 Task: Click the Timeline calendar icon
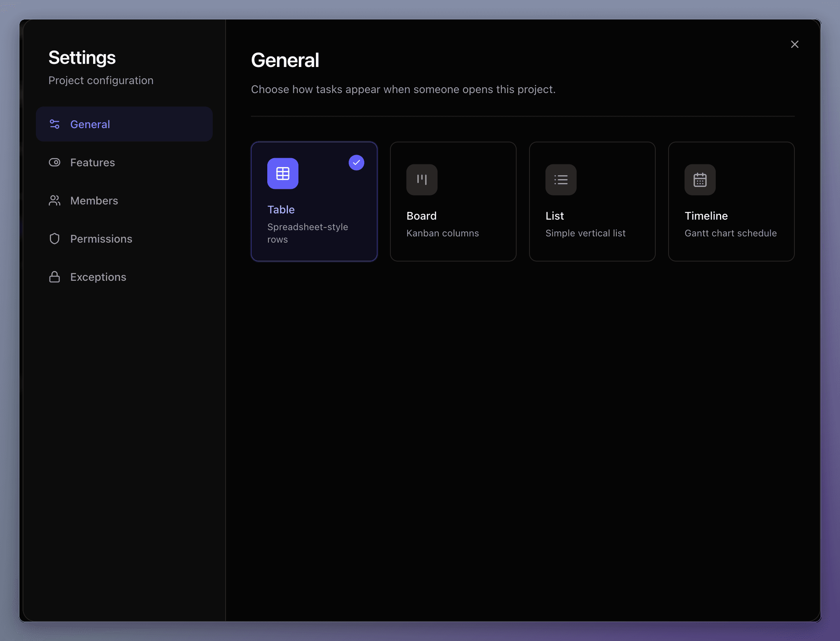(700, 180)
